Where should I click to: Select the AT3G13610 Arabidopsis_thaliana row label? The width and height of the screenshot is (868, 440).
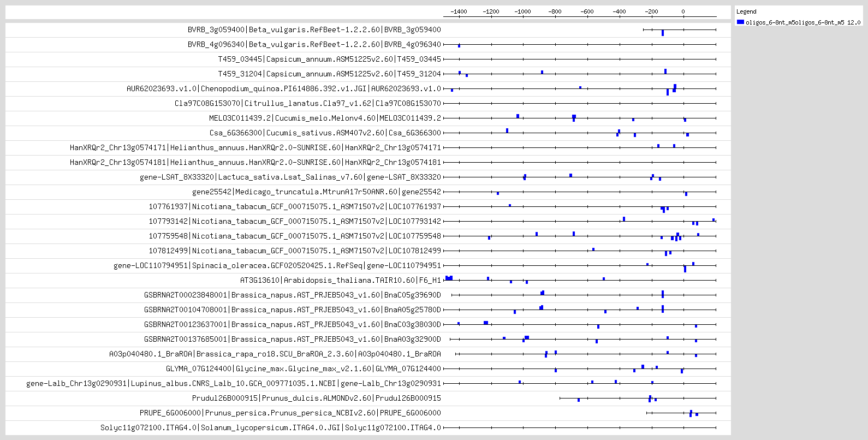pos(341,280)
